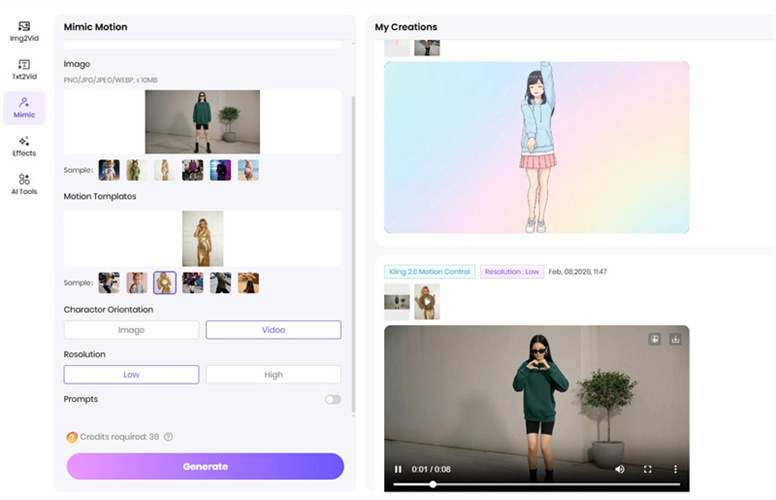Open the source image thumbnail under Kling tag
The image size is (776, 500).
[397, 301]
